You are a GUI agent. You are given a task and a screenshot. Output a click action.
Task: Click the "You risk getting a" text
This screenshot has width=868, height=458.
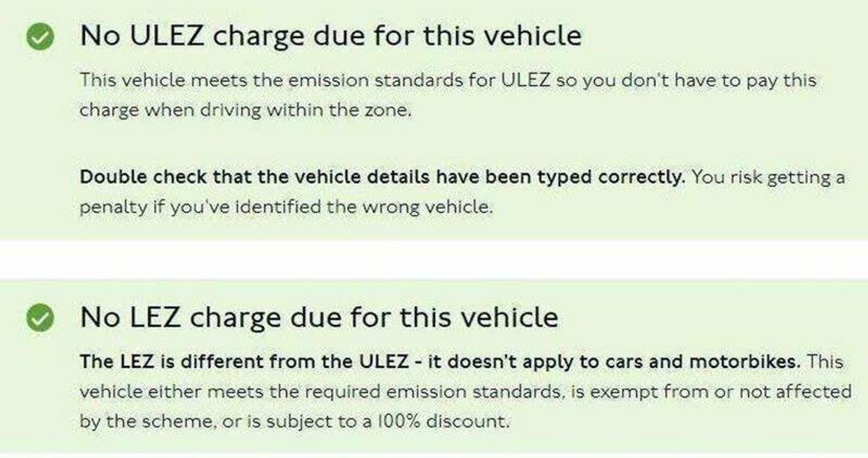[768, 178]
